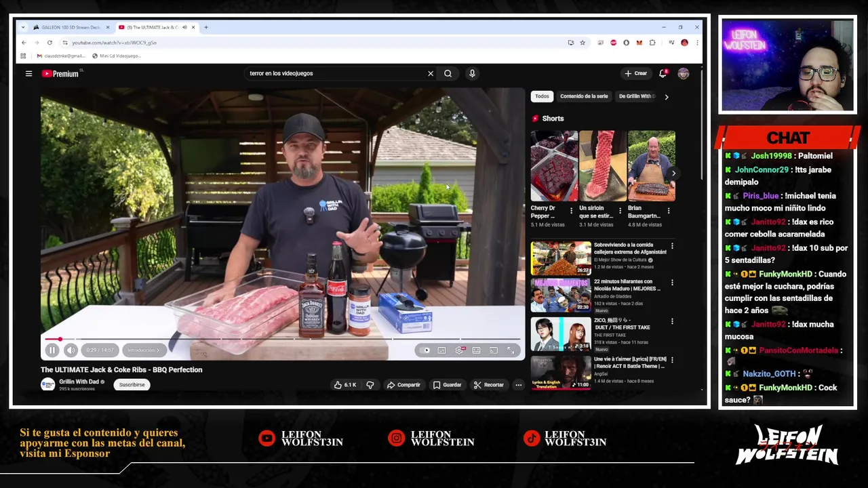Click the Recortar clip button
Screen dimensions: 868x488
tap(489, 385)
